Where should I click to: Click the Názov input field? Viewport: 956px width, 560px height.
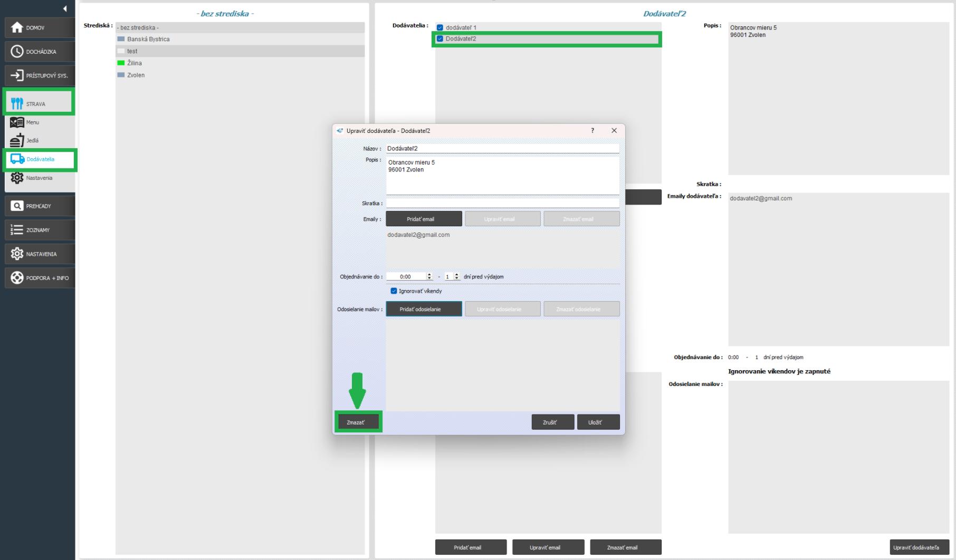pos(502,149)
